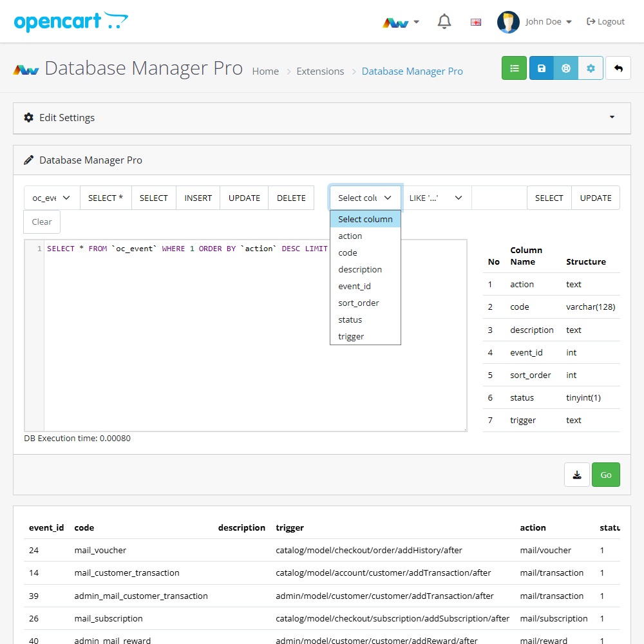
Task: Click the blue save disk icon
Action: (x=542, y=68)
